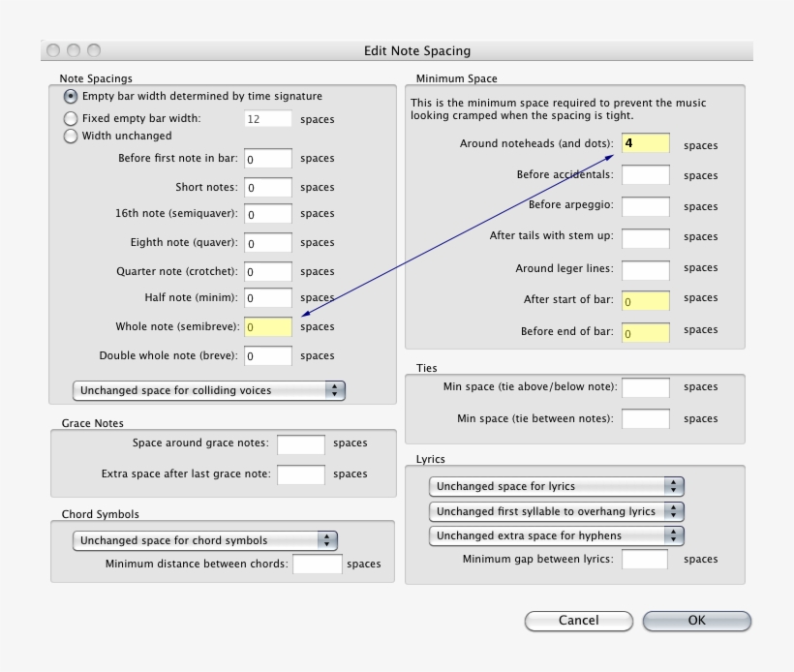Expand extra space for hyphens dropdown

556,535
